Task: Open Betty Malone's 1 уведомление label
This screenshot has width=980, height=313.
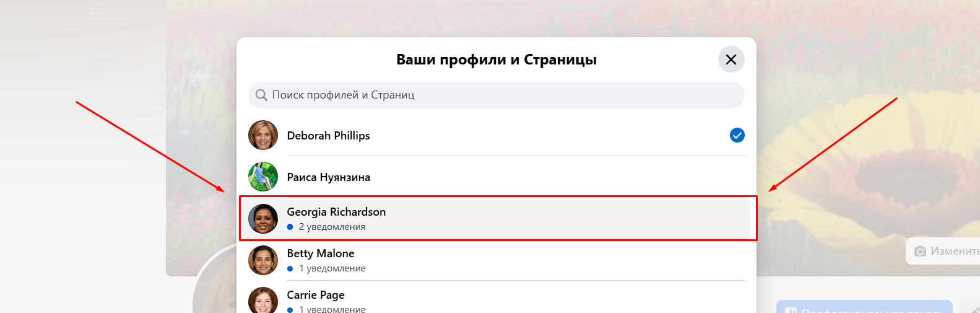Action: [x=332, y=268]
